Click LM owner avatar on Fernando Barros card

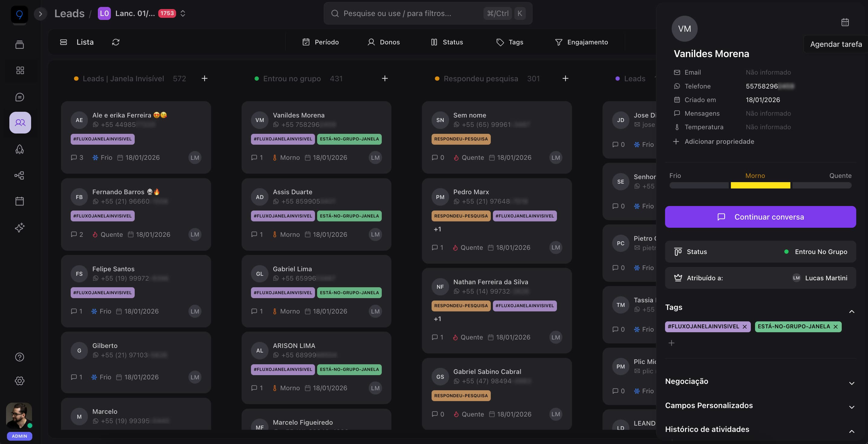click(195, 234)
